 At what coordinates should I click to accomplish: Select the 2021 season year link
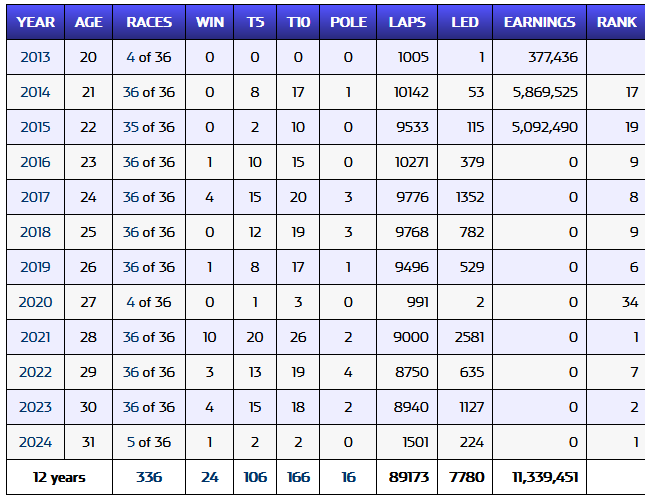(36, 337)
